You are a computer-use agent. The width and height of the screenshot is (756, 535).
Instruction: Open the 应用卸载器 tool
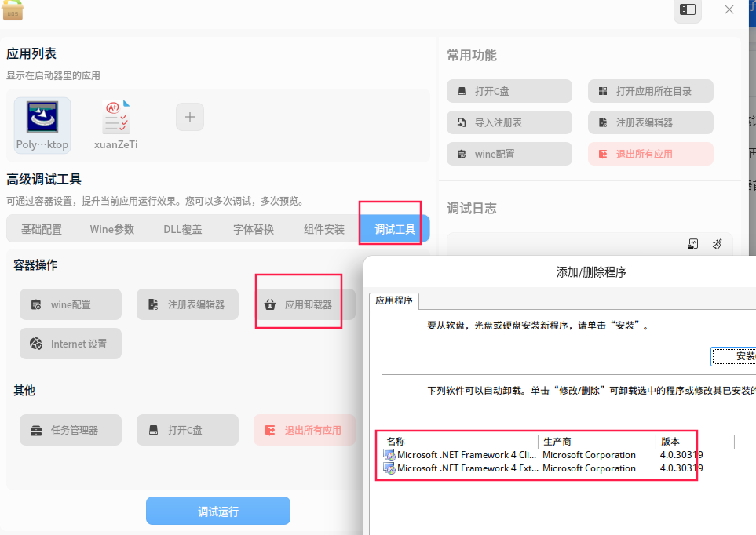click(x=305, y=304)
